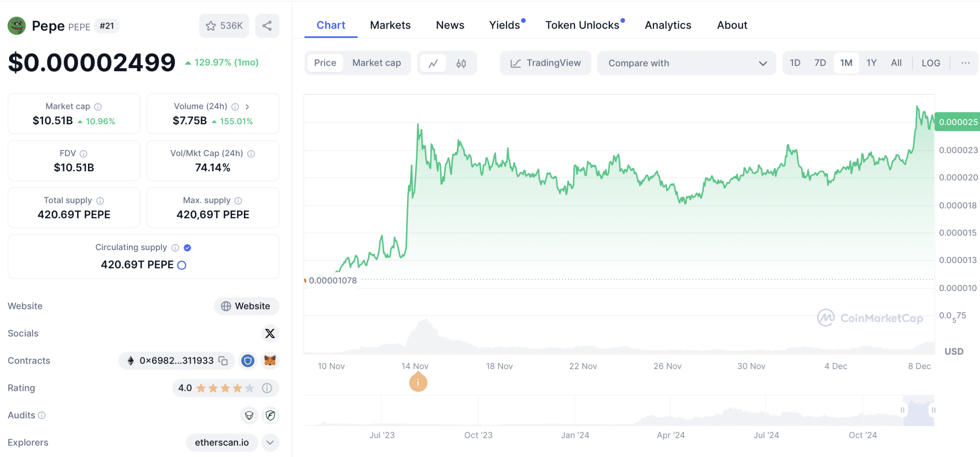Open the Analytics tab

668,25
